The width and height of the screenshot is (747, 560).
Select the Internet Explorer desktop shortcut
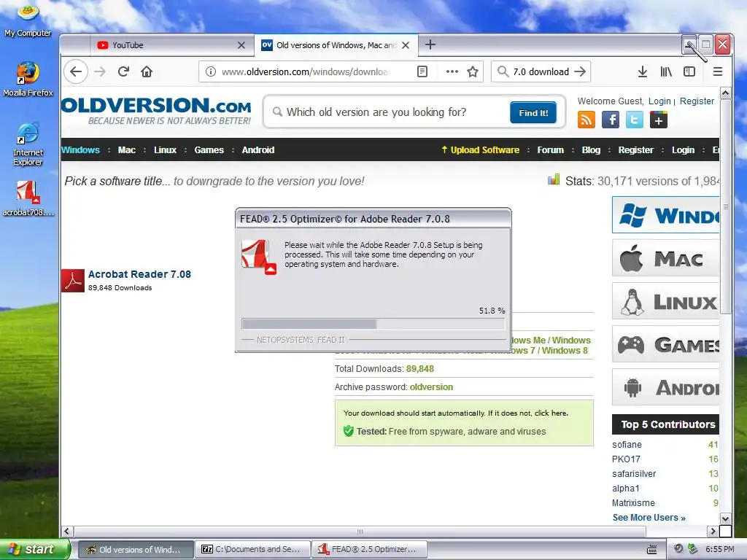click(28, 144)
